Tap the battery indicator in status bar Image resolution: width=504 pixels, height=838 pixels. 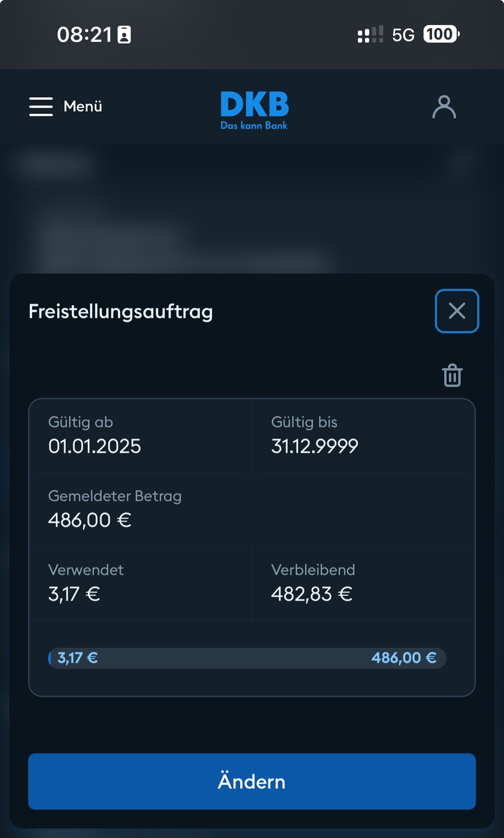(x=441, y=34)
